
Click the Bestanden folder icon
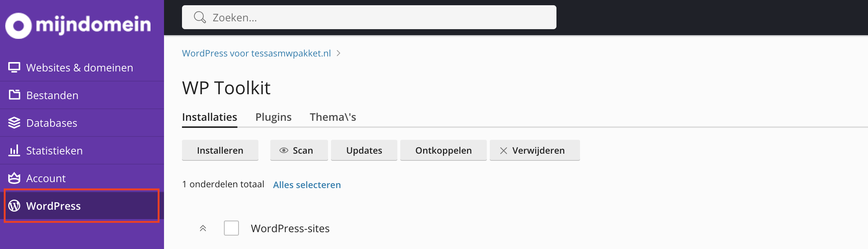pos(14,95)
